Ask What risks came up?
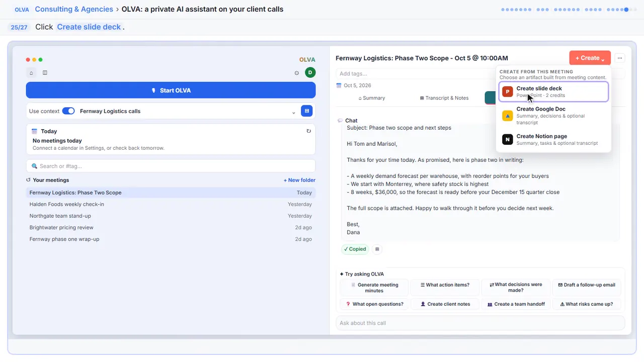 [587, 304]
